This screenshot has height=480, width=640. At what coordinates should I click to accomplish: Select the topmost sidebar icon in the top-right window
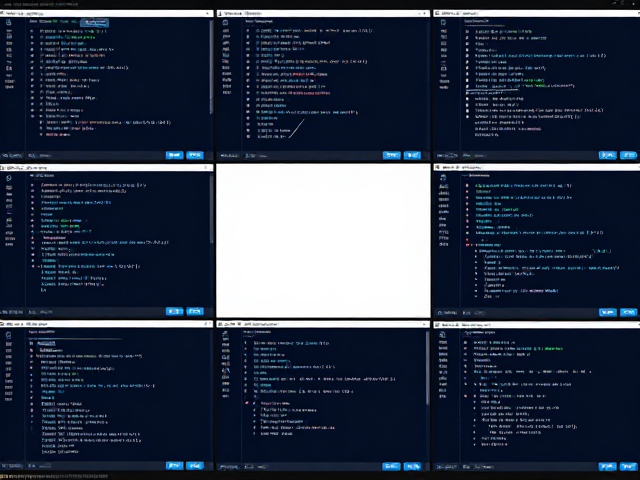coord(443,22)
